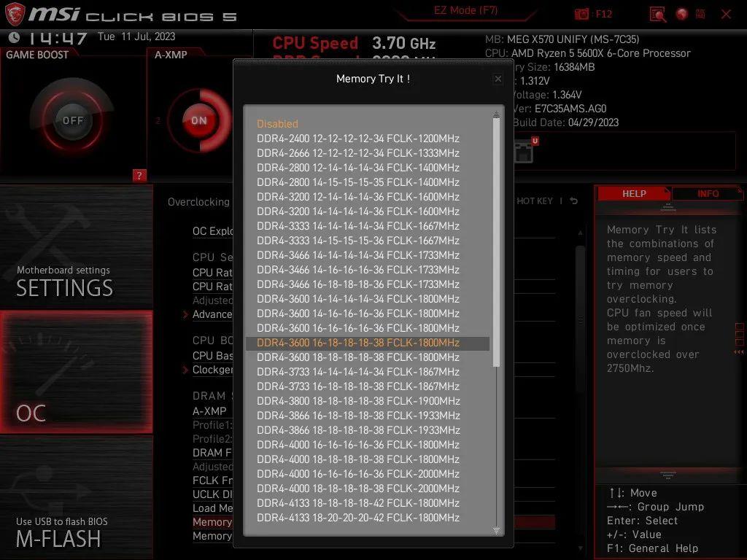Toggle the GAME BOOST OFF knob
747x560 pixels.
click(x=72, y=120)
